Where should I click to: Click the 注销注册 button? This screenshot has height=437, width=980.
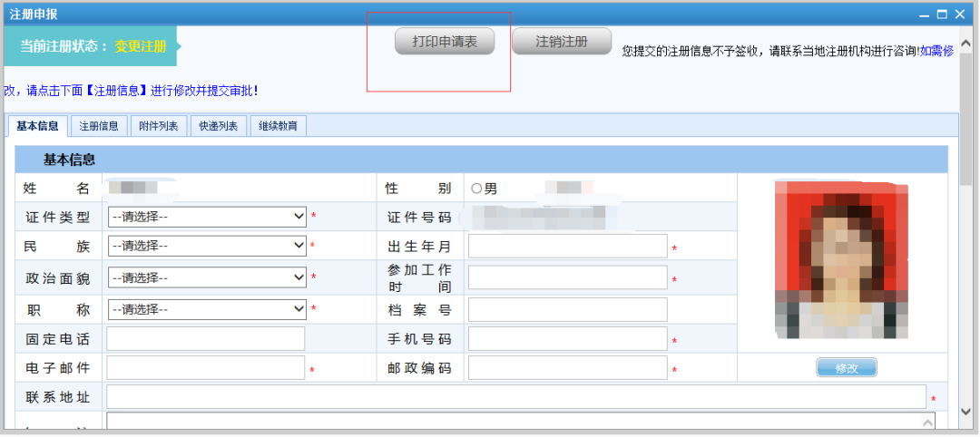(562, 42)
